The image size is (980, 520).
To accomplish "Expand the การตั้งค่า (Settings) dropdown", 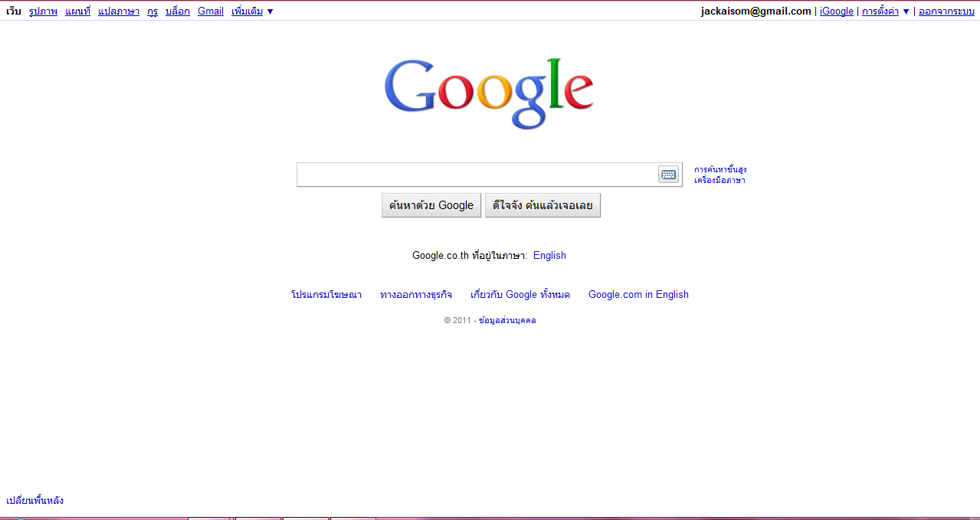I will tap(886, 11).
